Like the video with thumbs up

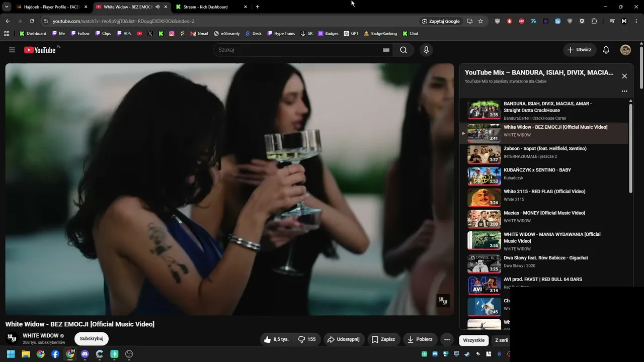pos(276,339)
